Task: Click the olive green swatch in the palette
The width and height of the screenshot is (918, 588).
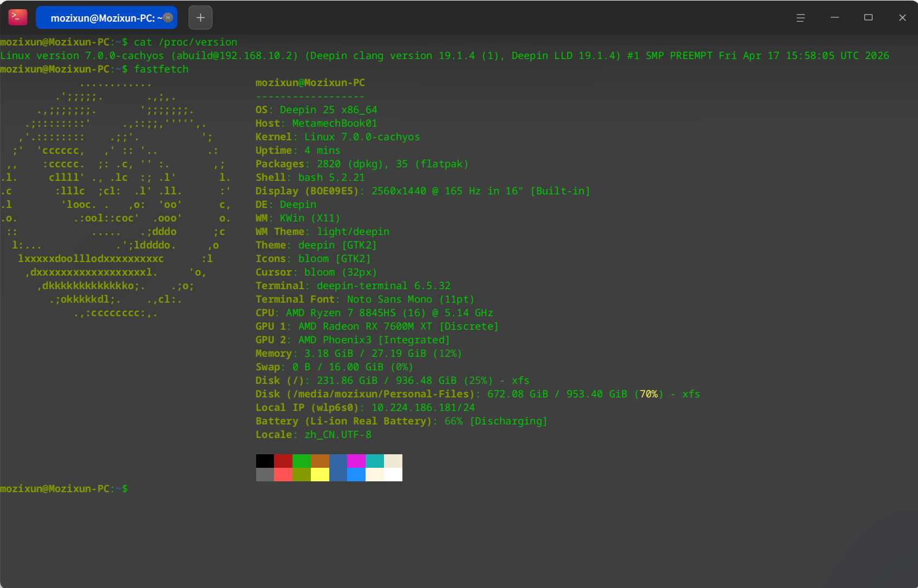Action: pyautogui.click(x=302, y=474)
